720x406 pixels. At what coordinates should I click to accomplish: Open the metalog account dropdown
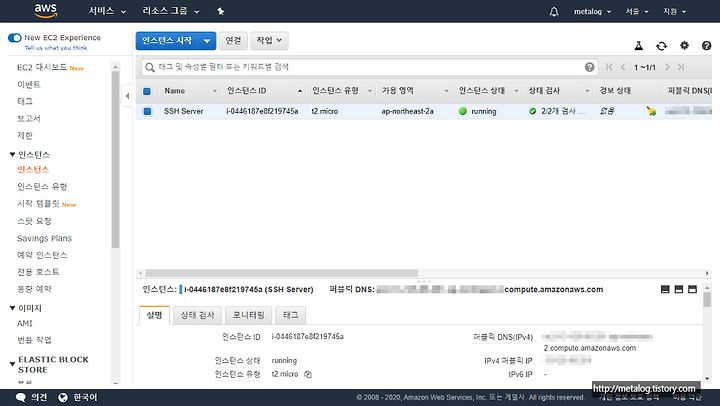click(592, 11)
